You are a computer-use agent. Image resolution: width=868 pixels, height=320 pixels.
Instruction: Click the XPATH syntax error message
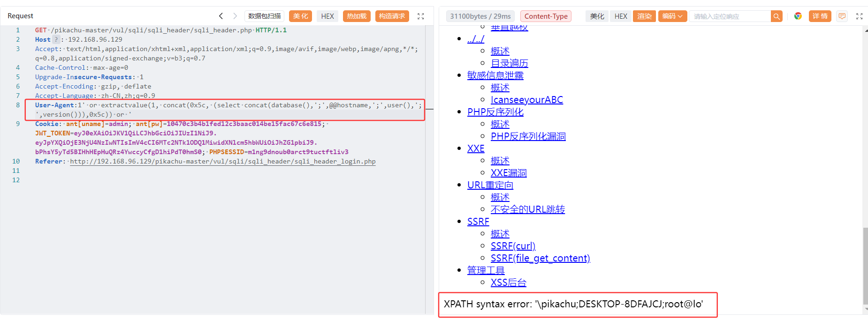(573, 304)
